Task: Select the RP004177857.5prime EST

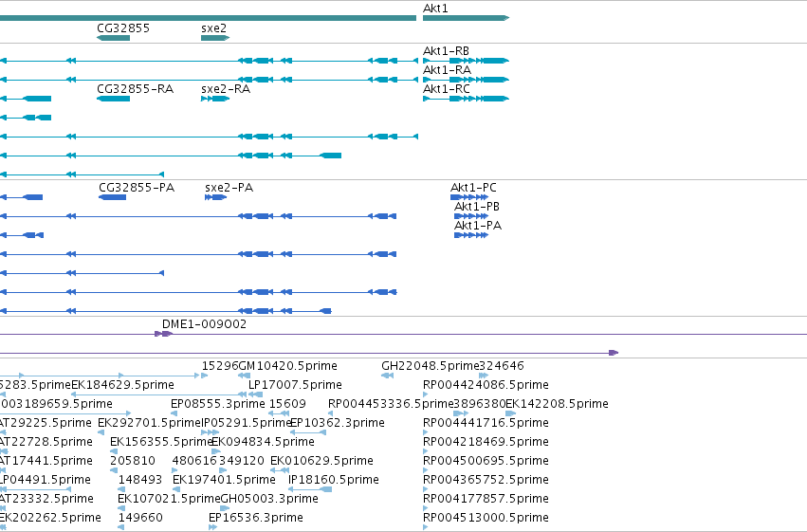Action: pyautogui.click(x=425, y=509)
